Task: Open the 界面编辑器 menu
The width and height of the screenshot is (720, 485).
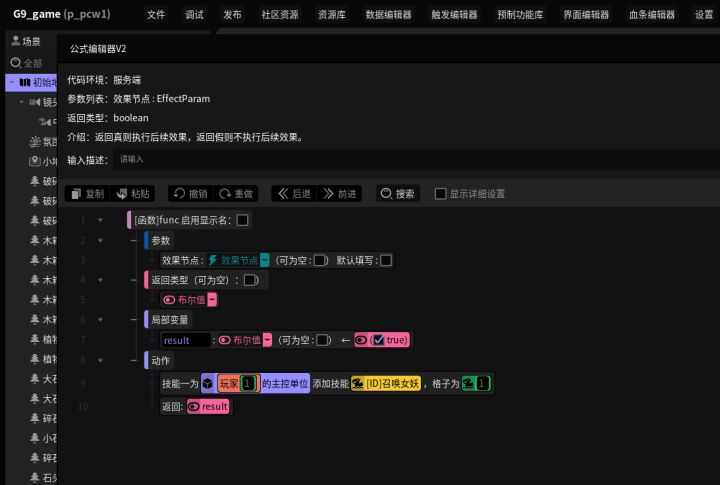Action: tap(586, 15)
